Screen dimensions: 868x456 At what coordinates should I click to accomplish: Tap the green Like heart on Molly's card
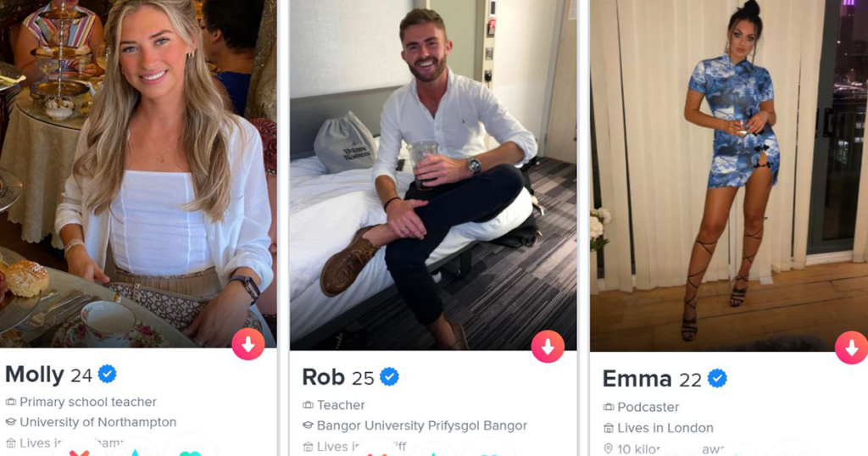point(190,452)
